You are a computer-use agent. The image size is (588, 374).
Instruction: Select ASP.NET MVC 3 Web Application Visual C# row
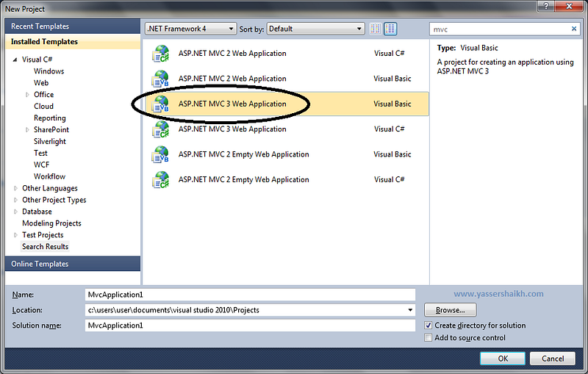tap(286, 129)
